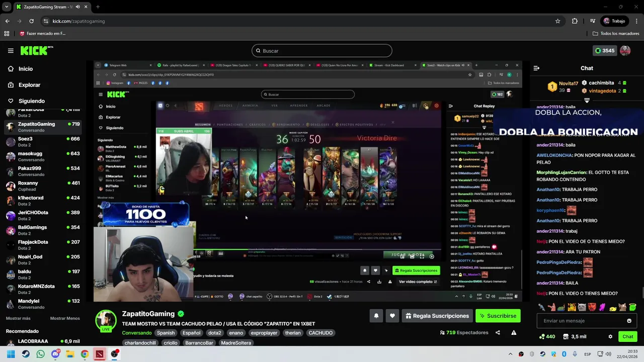The image size is (644, 362).
Task: Reload the kick.com page
Action: [x=31, y=21]
